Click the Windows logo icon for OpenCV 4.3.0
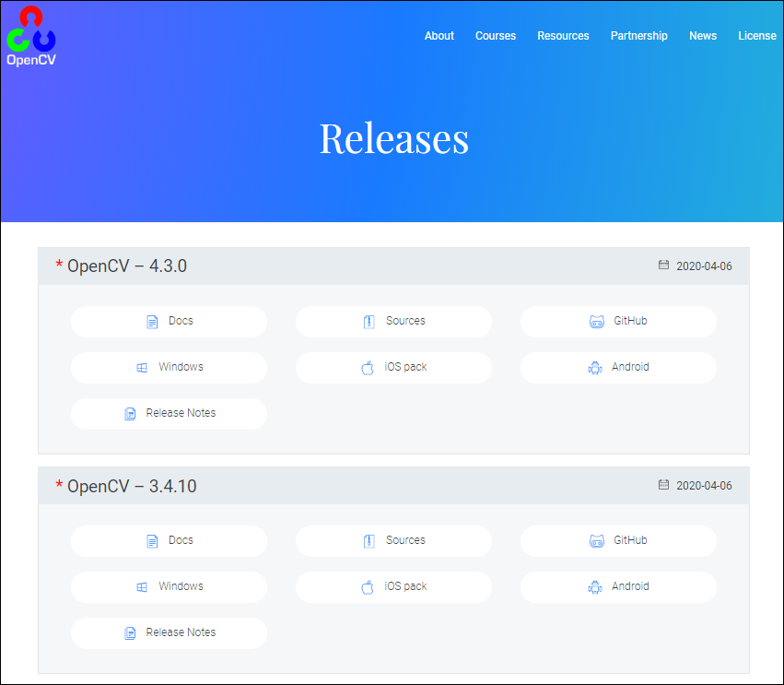The height and width of the screenshot is (685, 784). point(142,368)
